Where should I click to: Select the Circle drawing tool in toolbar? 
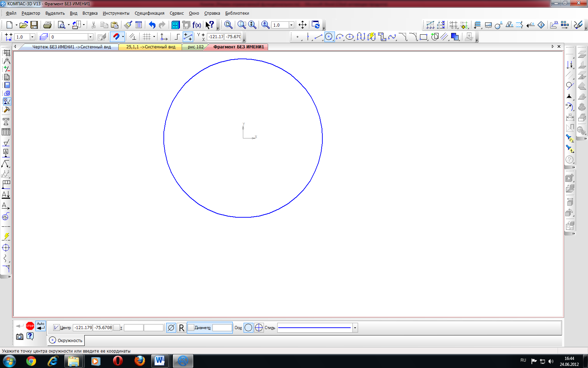(329, 37)
